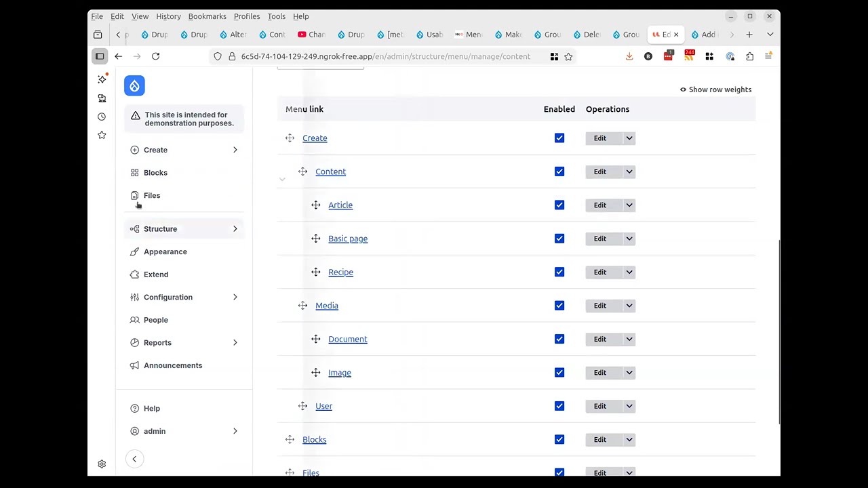Disable the Basic page menu link
868x488 pixels.
click(x=559, y=239)
